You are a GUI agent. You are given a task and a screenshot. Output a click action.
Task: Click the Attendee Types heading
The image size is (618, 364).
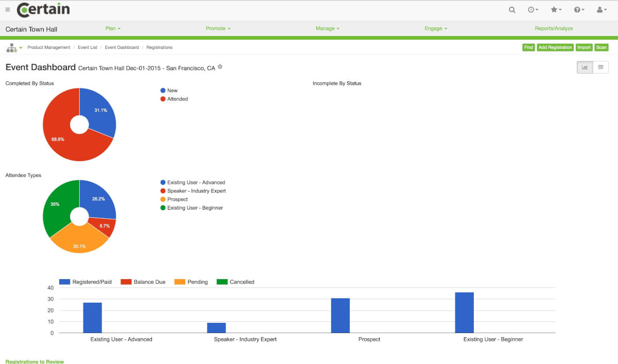(x=23, y=176)
